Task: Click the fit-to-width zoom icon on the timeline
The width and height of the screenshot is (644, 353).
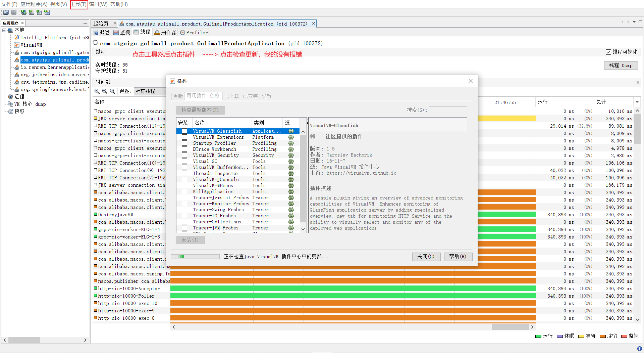Action: click(112, 91)
